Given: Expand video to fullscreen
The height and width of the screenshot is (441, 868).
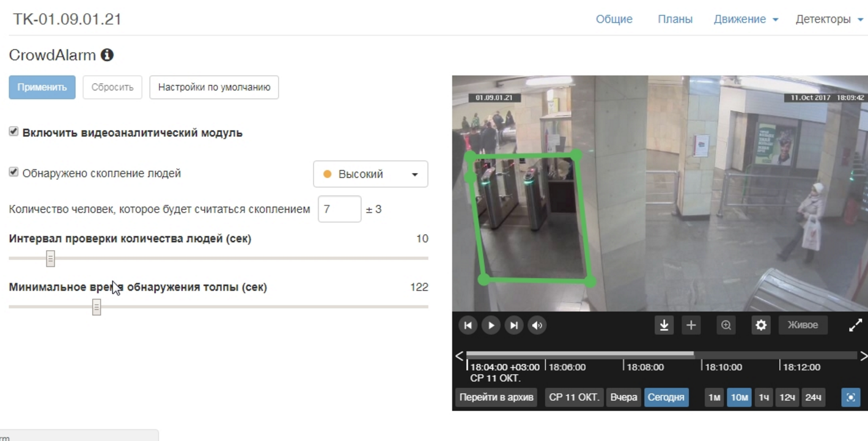Looking at the screenshot, I should pyautogui.click(x=856, y=325).
